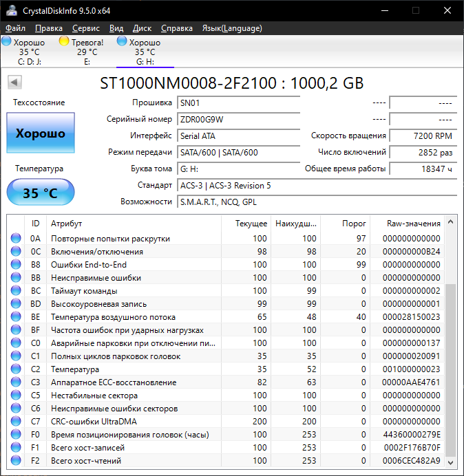This screenshot has width=464, height=476.
Task: Click the CrystalDiskInfo app icon in title bar
Action: click(12, 10)
